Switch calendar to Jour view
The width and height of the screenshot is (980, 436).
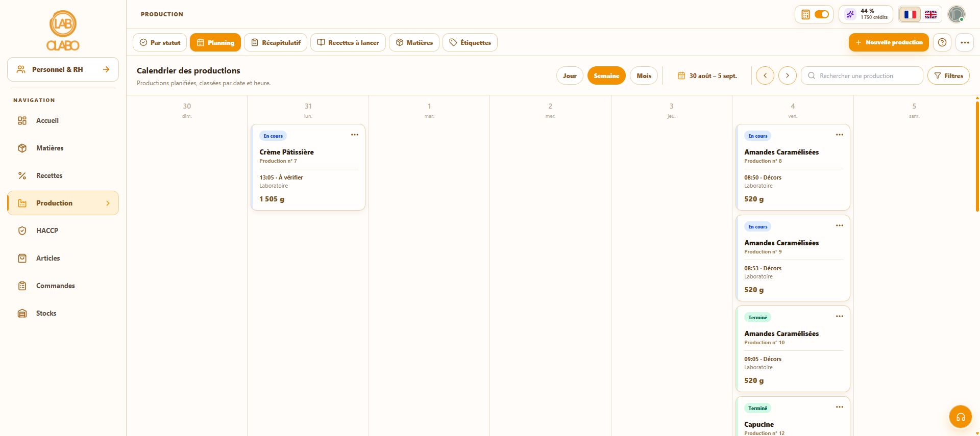pos(570,75)
